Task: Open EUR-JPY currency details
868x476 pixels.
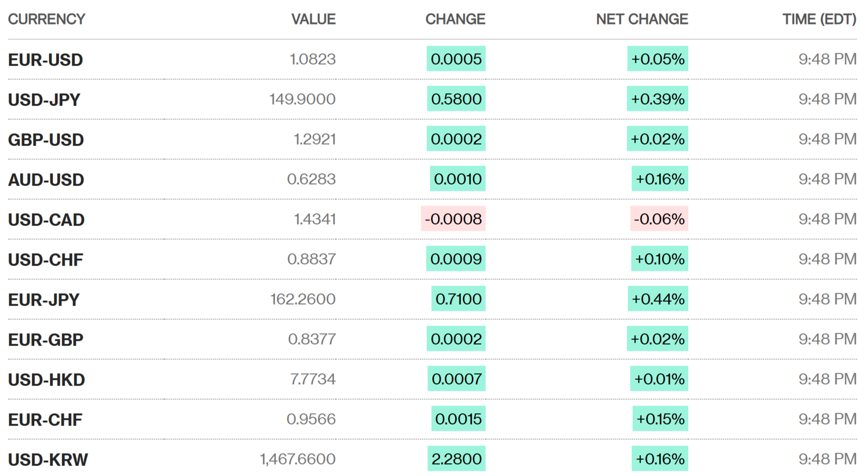Action: coord(44,300)
